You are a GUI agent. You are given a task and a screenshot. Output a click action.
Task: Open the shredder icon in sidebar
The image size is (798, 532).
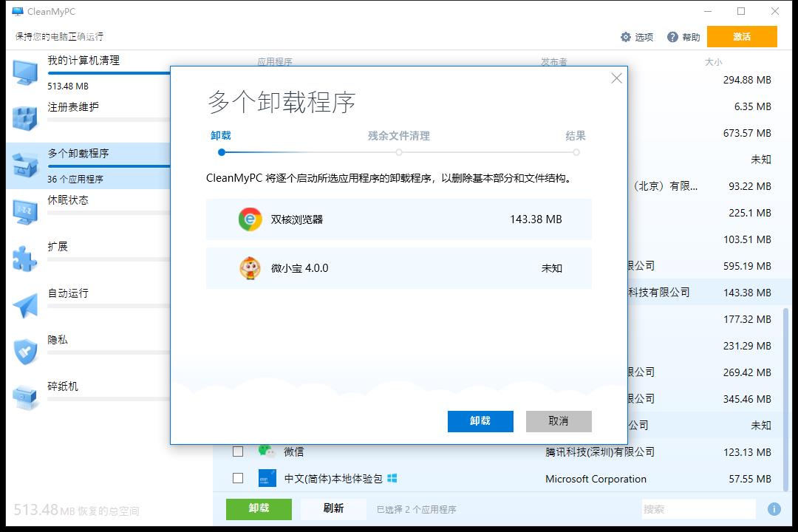(25, 398)
